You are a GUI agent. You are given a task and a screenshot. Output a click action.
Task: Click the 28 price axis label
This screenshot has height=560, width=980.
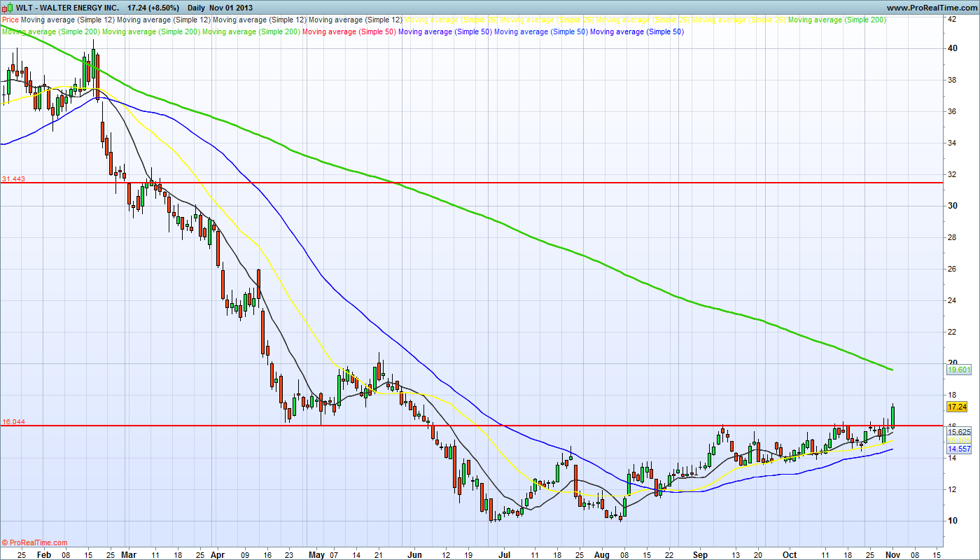pos(953,237)
